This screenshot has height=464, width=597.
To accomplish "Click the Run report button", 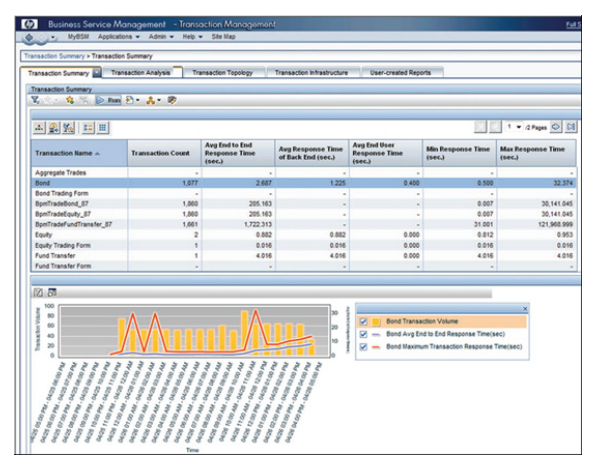I will [108, 100].
